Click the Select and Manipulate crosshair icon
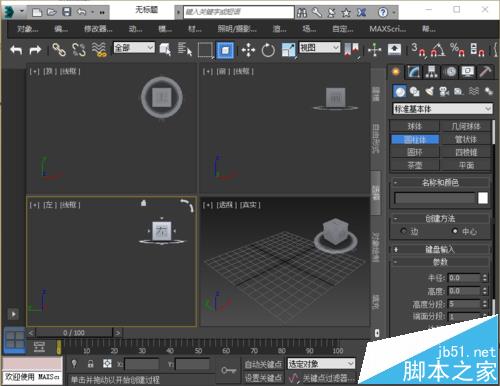500x386 pixels. coord(375,50)
